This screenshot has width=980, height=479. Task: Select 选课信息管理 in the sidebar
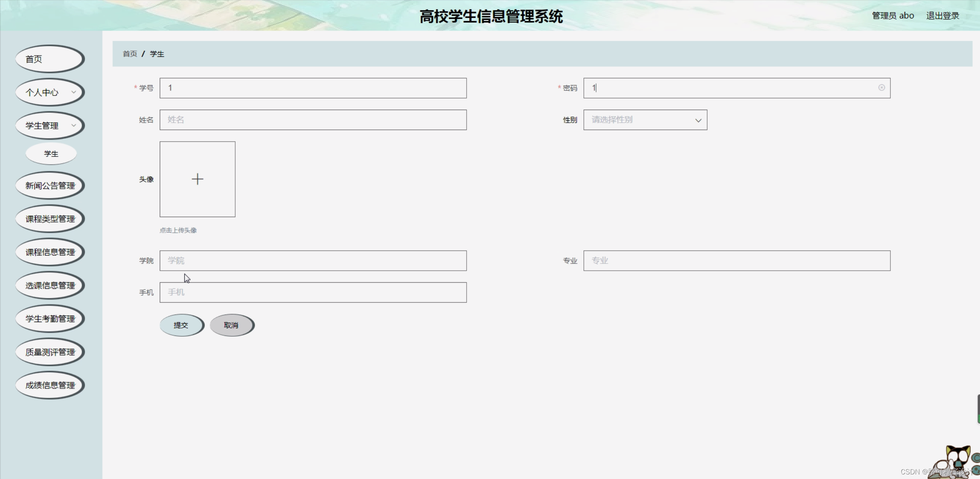click(50, 285)
